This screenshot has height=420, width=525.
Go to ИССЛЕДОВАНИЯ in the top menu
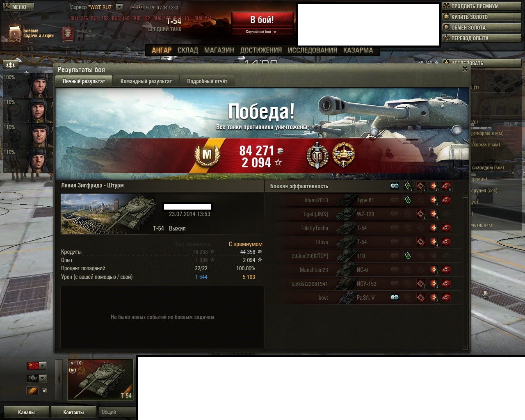coord(313,50)
